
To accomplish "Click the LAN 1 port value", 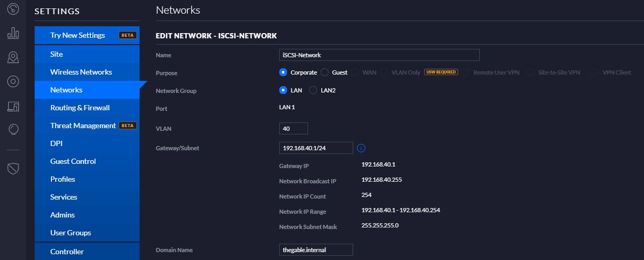I will [287, 108].
